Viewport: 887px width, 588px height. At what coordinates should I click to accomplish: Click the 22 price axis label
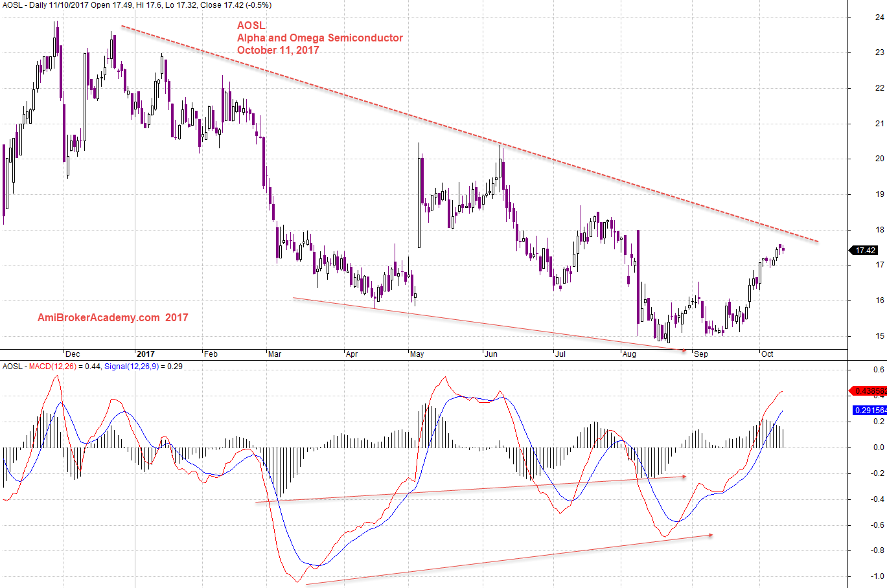point(880,88)
